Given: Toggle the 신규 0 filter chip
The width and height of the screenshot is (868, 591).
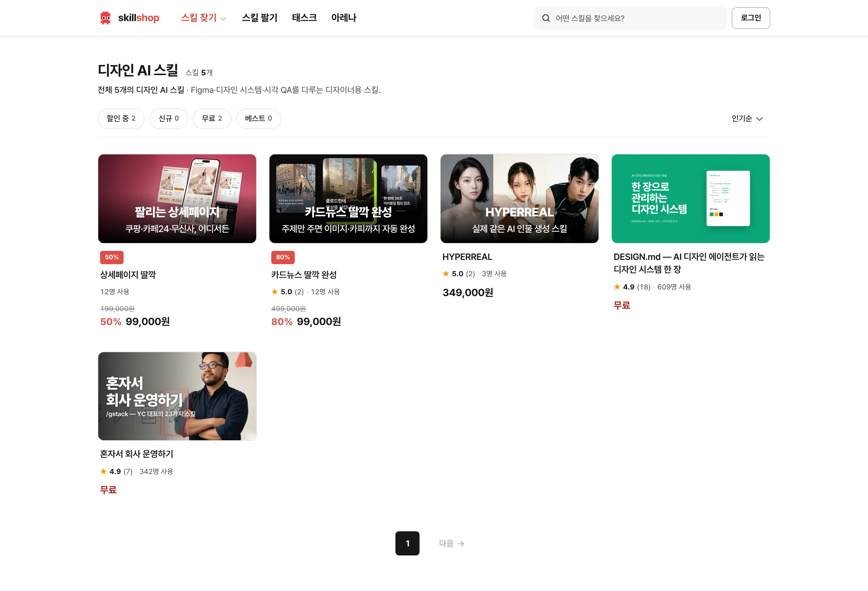Looking at the screenshot, I should point(168,119).
